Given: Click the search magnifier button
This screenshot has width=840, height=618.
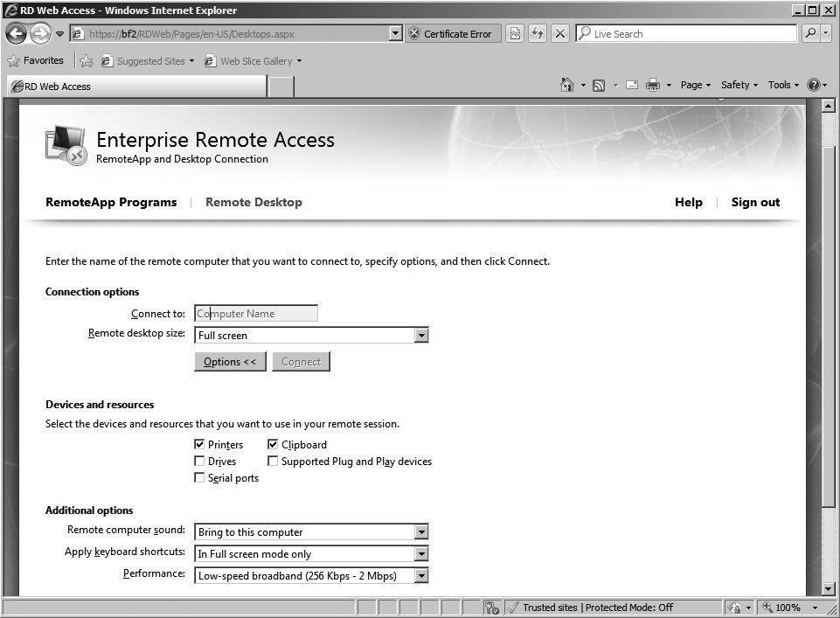Looking at the screenshot, I should (810, 34).
